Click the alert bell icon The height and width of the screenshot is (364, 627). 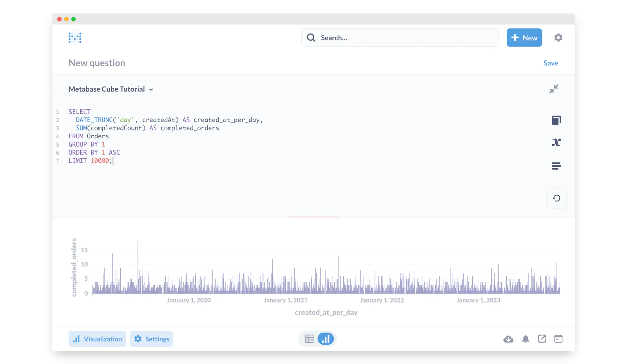[526, 339]
